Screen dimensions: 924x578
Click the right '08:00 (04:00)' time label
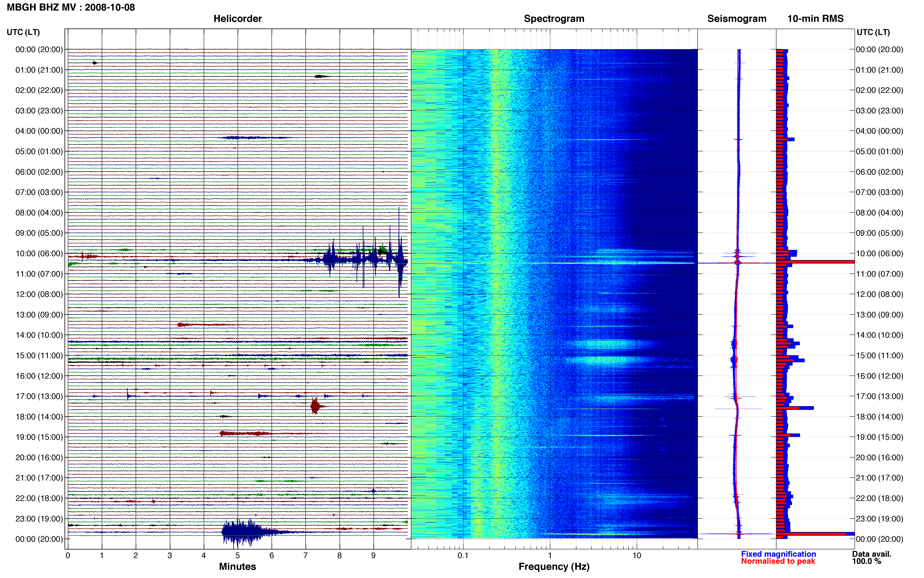click(879, 213)
